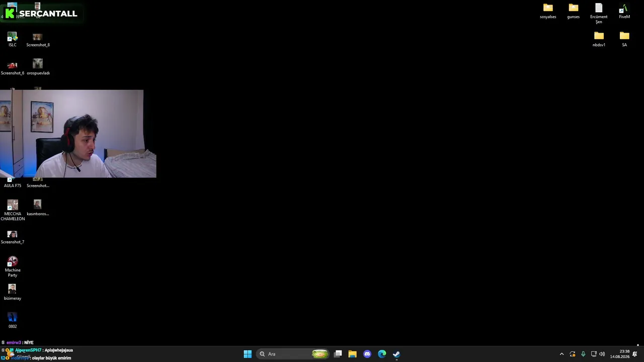Screen dimensions: 644x362
Task: Open Discord from the taskbar
Action: [367, 354]
